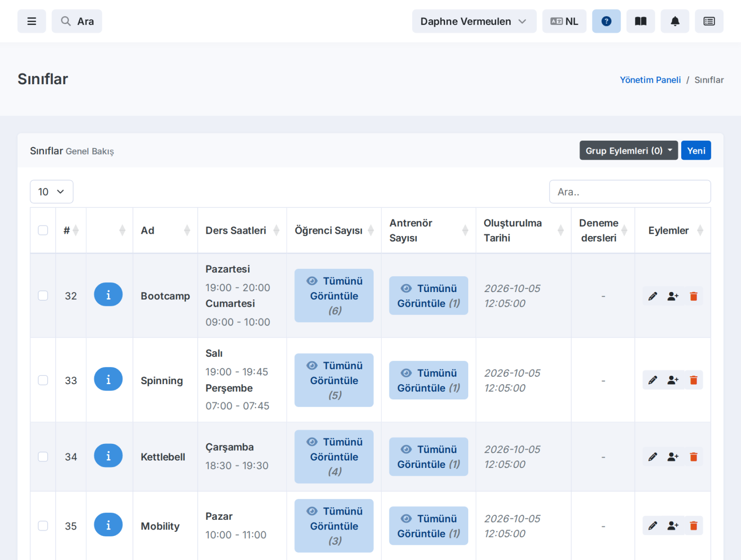The height and width of the screenshot is (560, 741).
Task: Delete the Spinning class
Action: click(x=693, y=380)
